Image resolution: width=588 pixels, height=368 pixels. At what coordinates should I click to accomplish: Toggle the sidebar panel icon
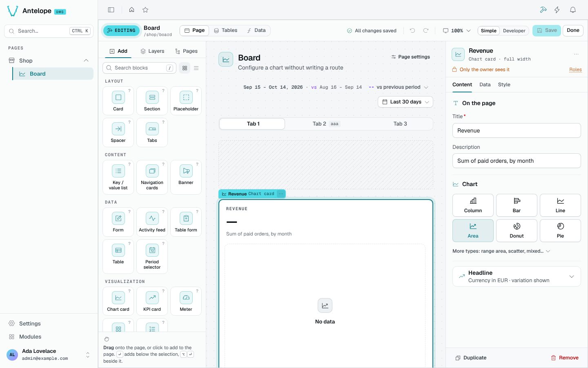(x=111, y=10)
